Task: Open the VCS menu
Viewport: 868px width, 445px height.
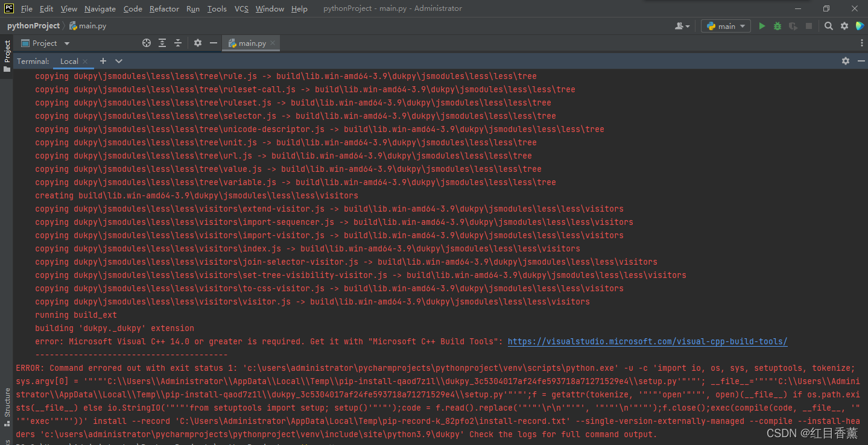Action: [241, 8]
